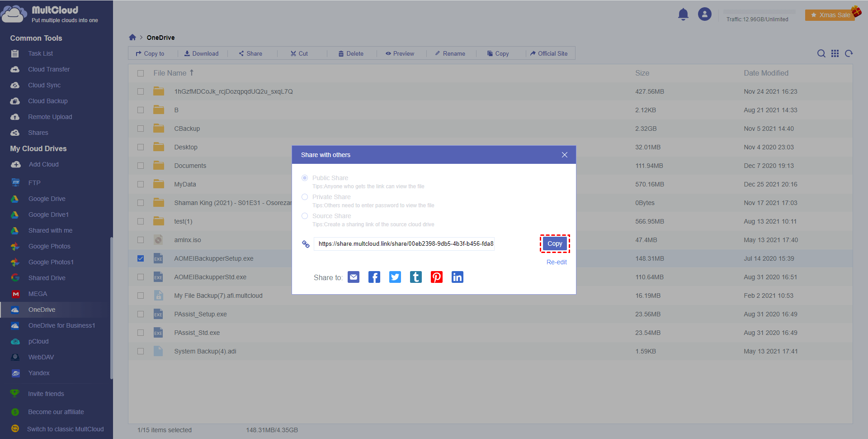Go to home breadcrumb icon
The image size is (868, 439).
point(132,37)
